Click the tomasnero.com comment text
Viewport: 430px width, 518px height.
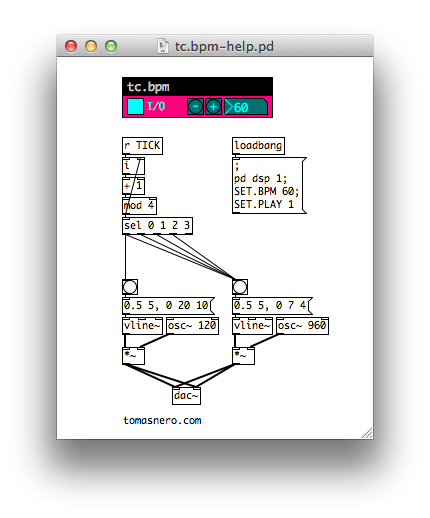[x=162, y=420]
